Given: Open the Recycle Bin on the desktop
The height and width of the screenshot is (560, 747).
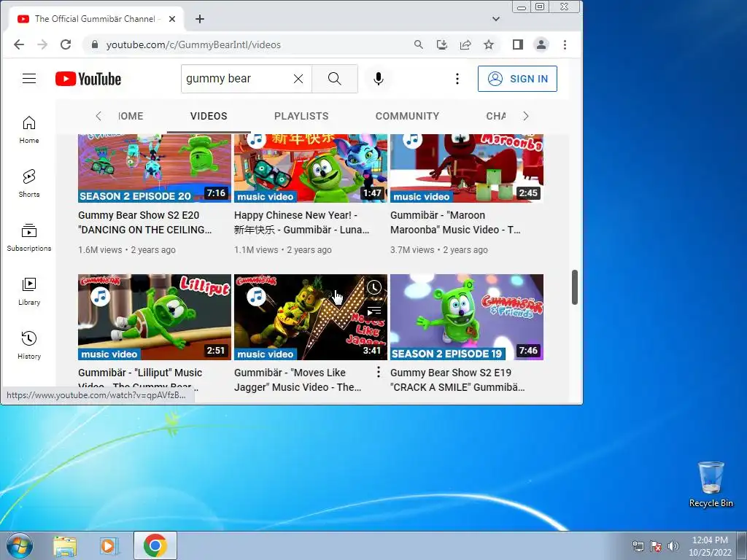Looking at the screenshot, I should (x=711, y=484).
